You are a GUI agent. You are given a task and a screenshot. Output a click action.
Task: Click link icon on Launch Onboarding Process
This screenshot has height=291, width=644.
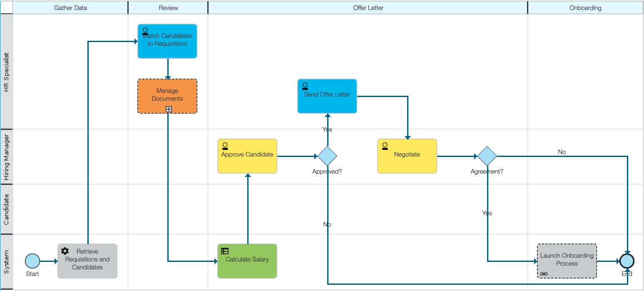coord(544,274)
